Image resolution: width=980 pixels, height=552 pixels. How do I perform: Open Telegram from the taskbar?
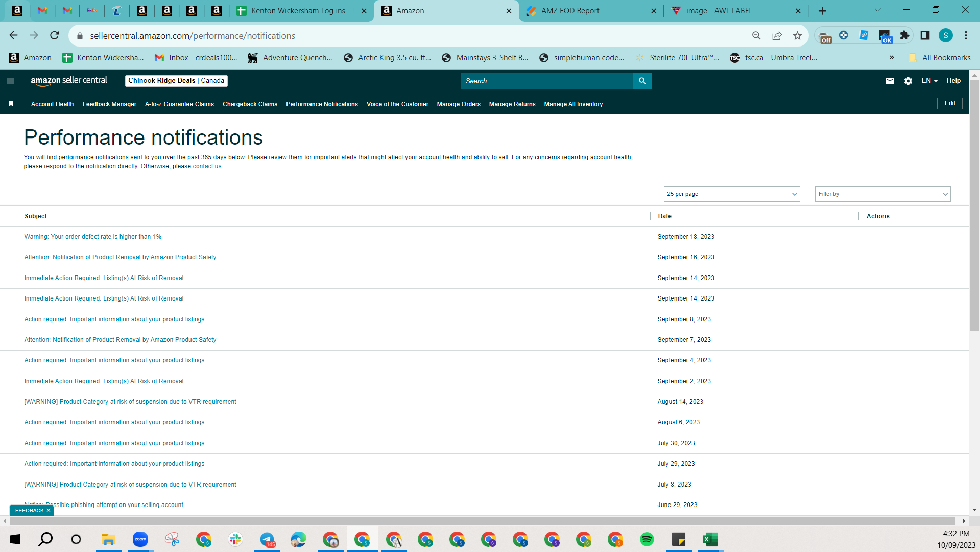pyautogui.click(x=267, y=539)
